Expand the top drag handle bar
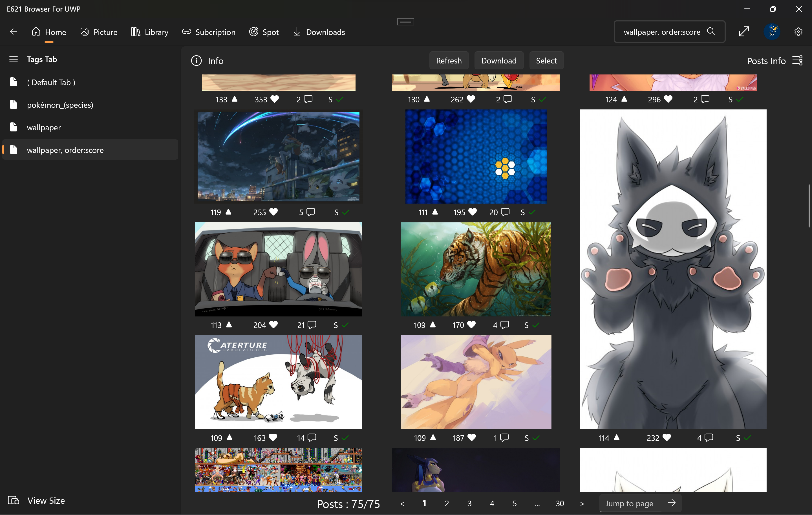Viewport: 812px width, 515px height. point(406,22)
